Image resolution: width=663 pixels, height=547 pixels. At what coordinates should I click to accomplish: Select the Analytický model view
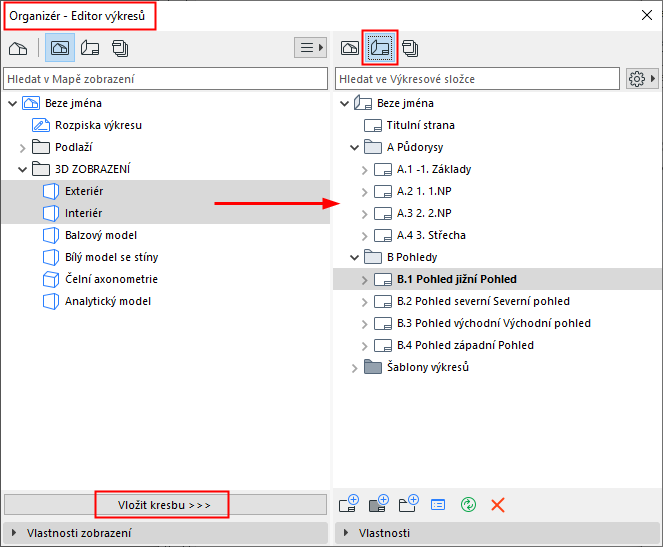(x=108, y=301)
